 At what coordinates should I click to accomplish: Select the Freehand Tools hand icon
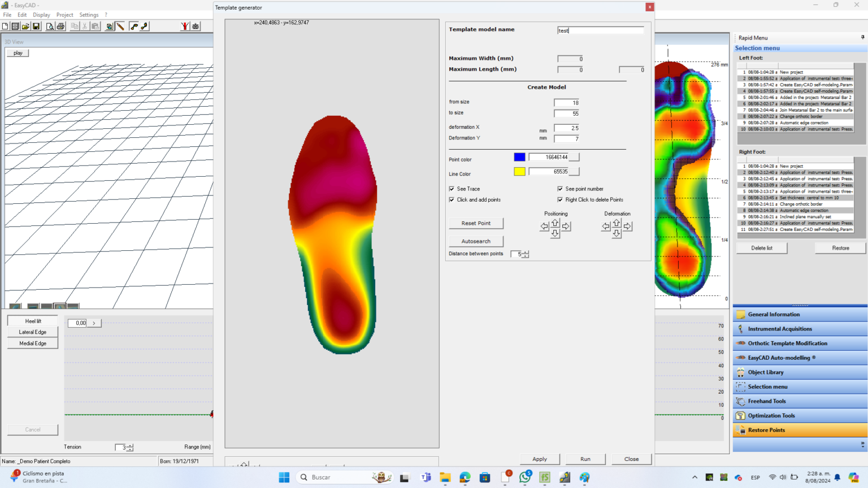[x=740, y=401]
